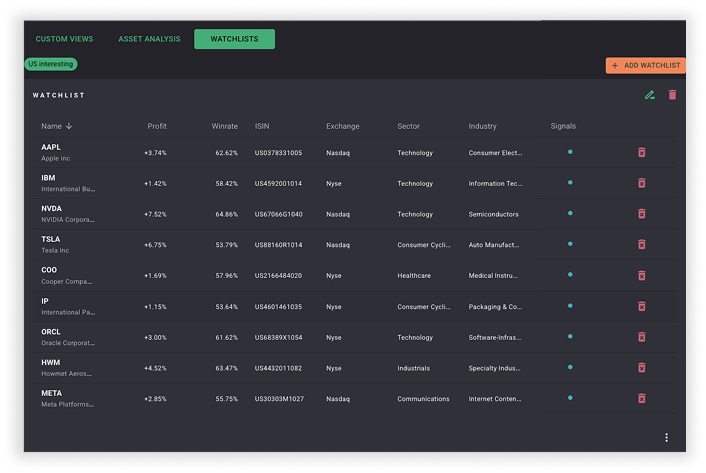Click the Add Watchlist button
The image size is (706, 473).
tap(646, 65)
